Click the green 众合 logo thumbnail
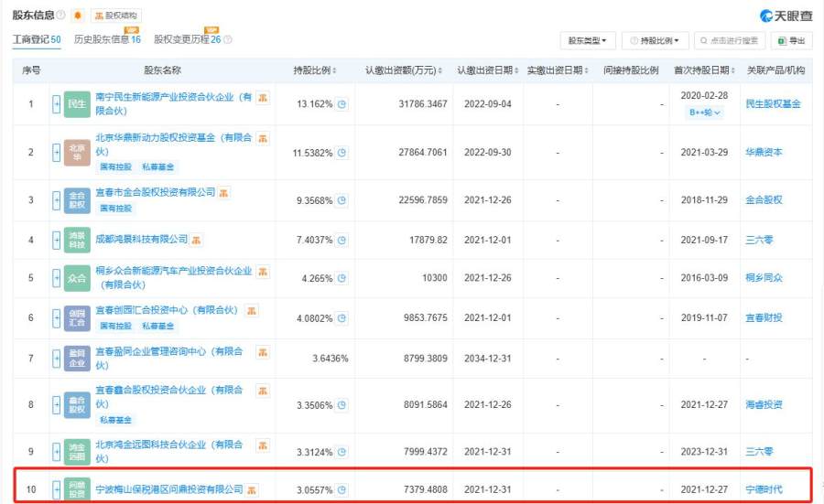 tap(77, 278)
